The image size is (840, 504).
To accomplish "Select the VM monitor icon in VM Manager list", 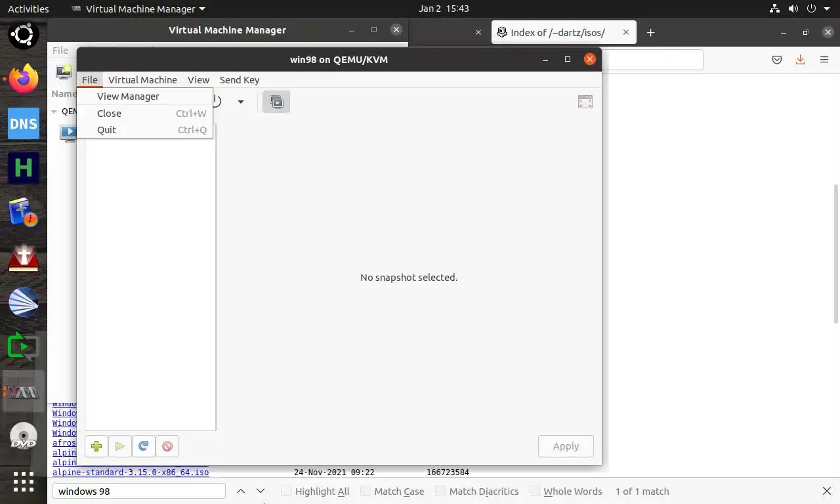I will pyautogui.click(x=68, y=133).
